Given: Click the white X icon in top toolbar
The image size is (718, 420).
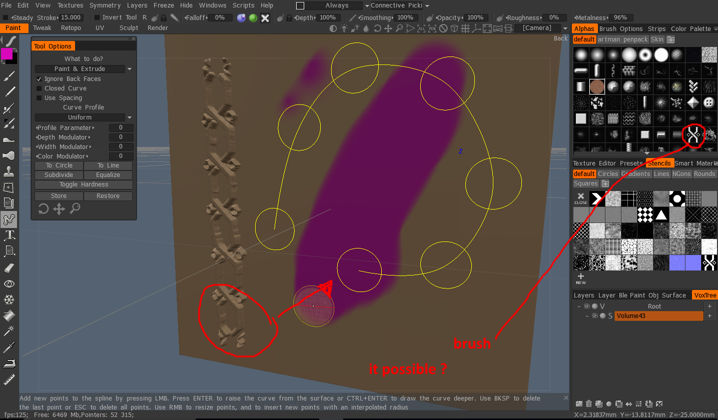Looking at the screenshot, I should pos(267,17).
